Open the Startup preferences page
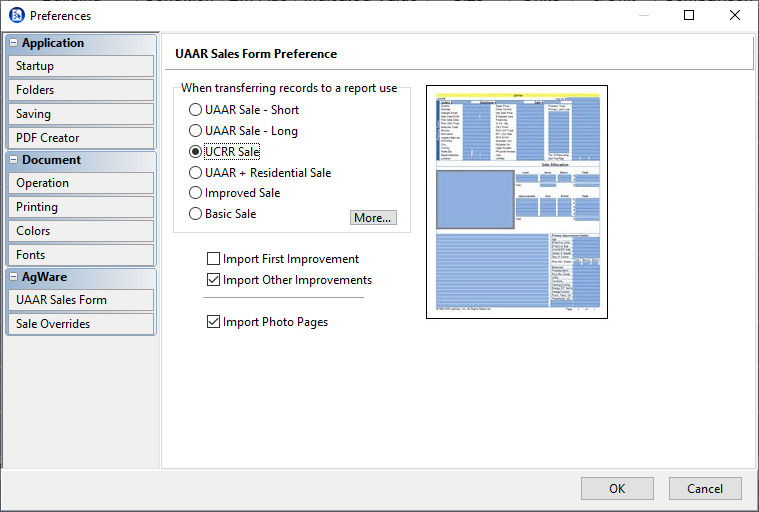The image size is (759, 512). 81,66
